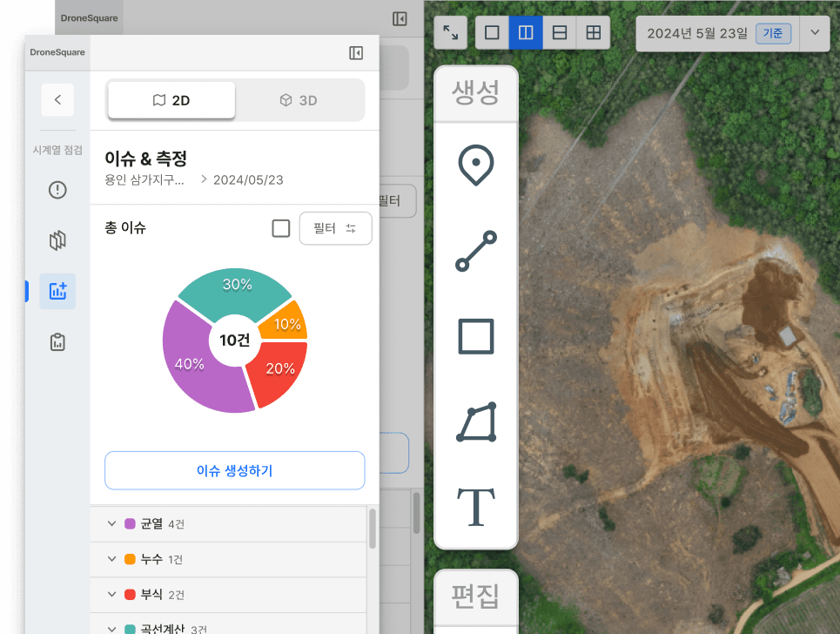Viewport: 840px width, 634px height.
Task: Switch to horizontal split map layout
Action: click(x=560, y=32)
